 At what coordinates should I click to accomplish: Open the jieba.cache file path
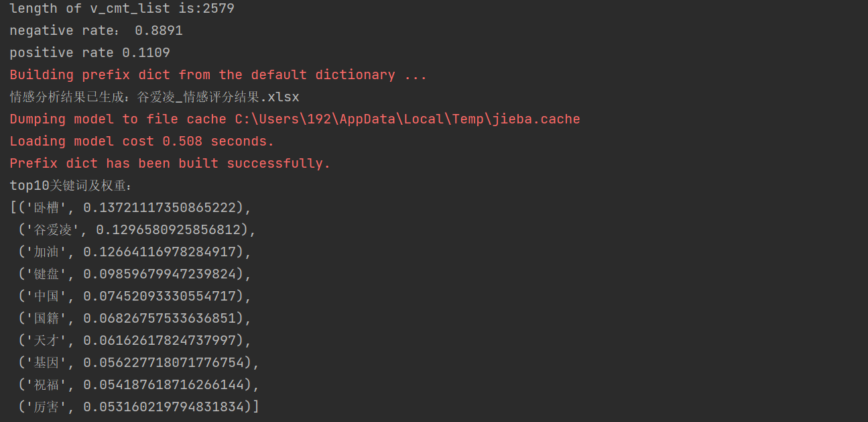[407, 119]
